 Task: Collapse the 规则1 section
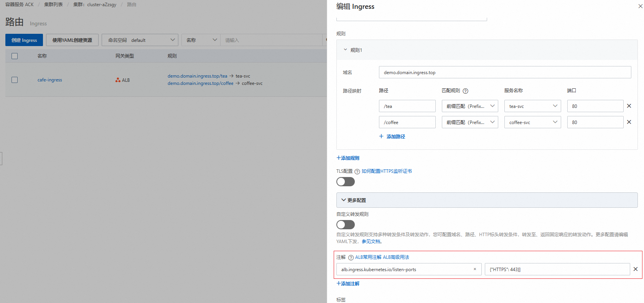pyautogui.click(x=345, y=50)
